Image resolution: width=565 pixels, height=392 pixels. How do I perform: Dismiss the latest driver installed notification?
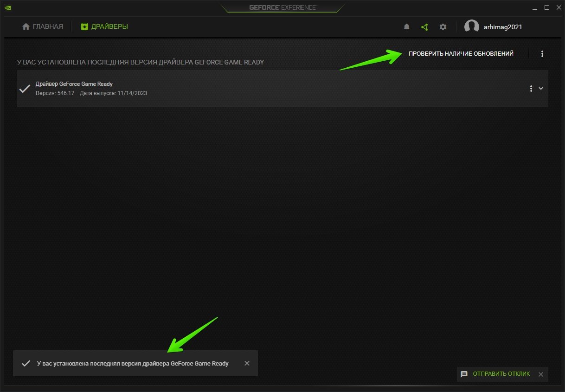click(247, 363)
